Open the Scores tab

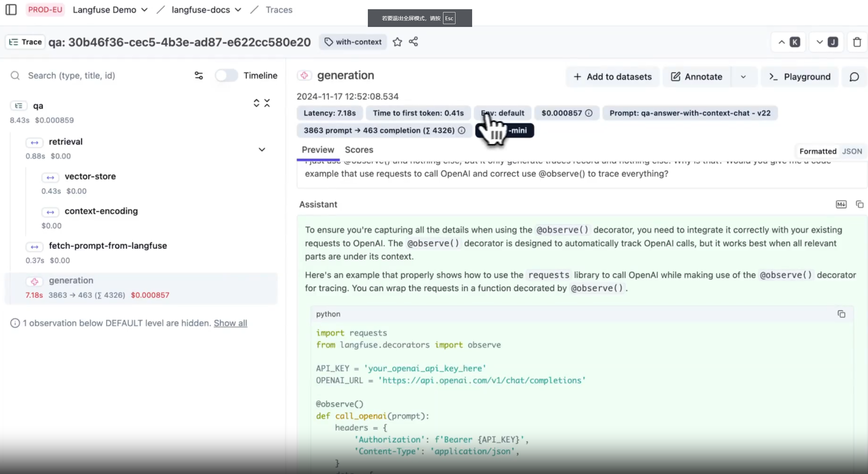(x=359, y=150)
